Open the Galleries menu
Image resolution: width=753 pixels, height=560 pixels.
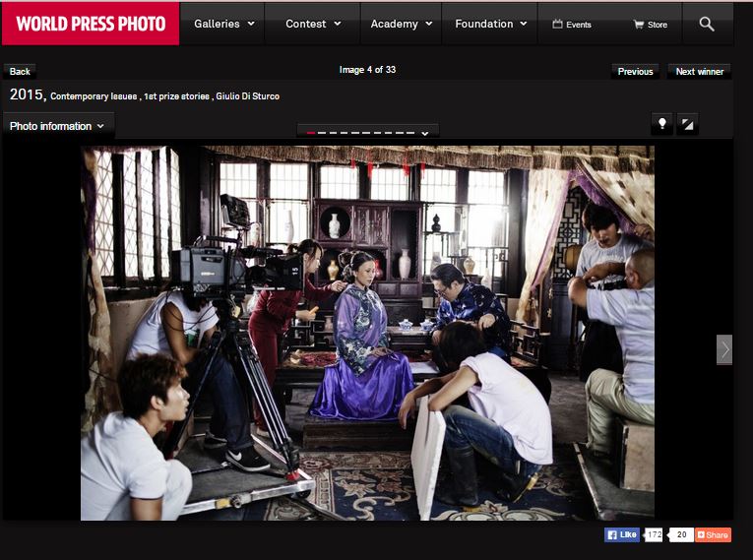pos(223,24)
